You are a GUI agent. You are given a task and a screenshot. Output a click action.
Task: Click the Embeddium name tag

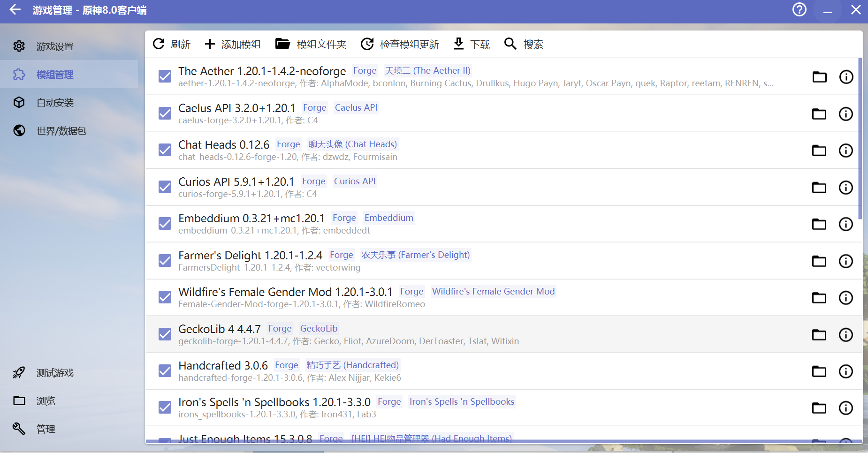389,218
